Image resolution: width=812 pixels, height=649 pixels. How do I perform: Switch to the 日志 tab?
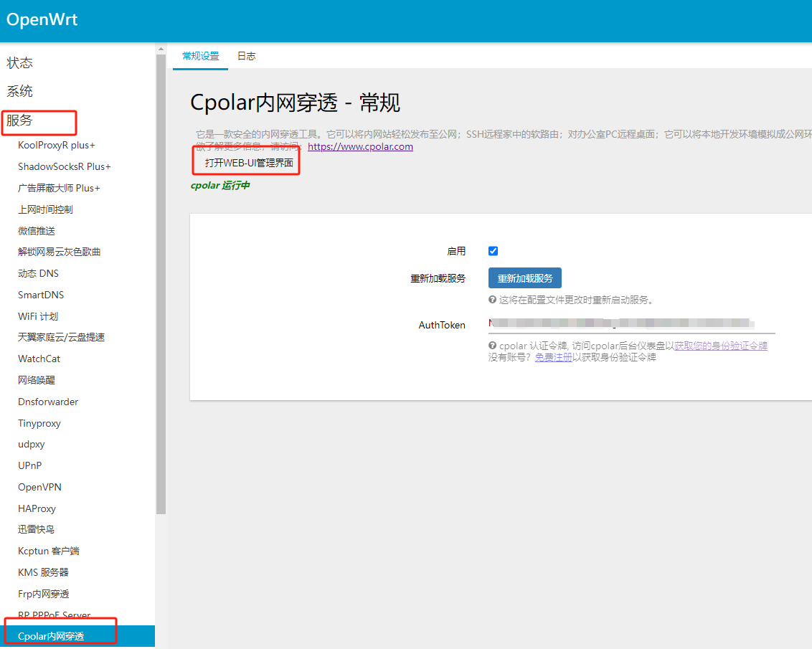pos(246,55)
